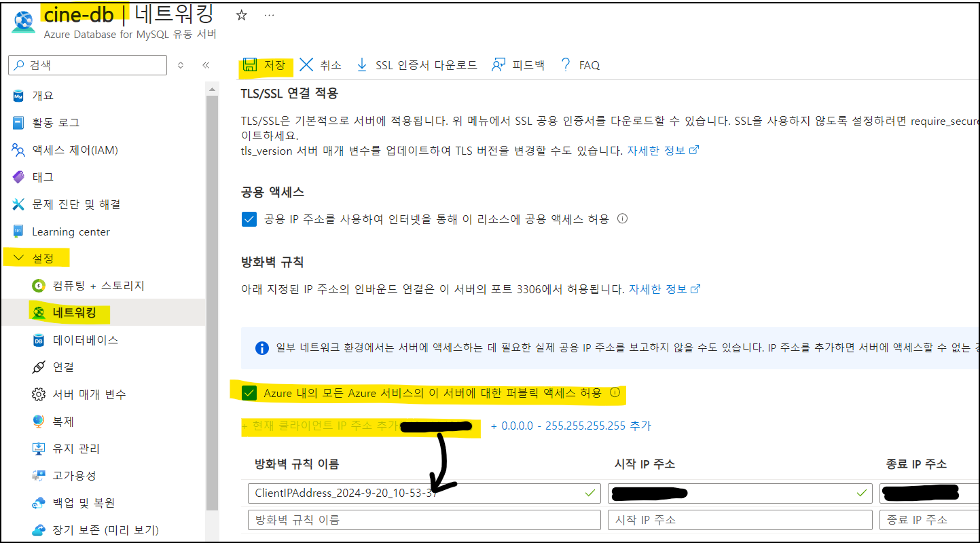Click the 활동 로그 icon
The width and height of the screenshot is (980, 543).
(18, 123)
